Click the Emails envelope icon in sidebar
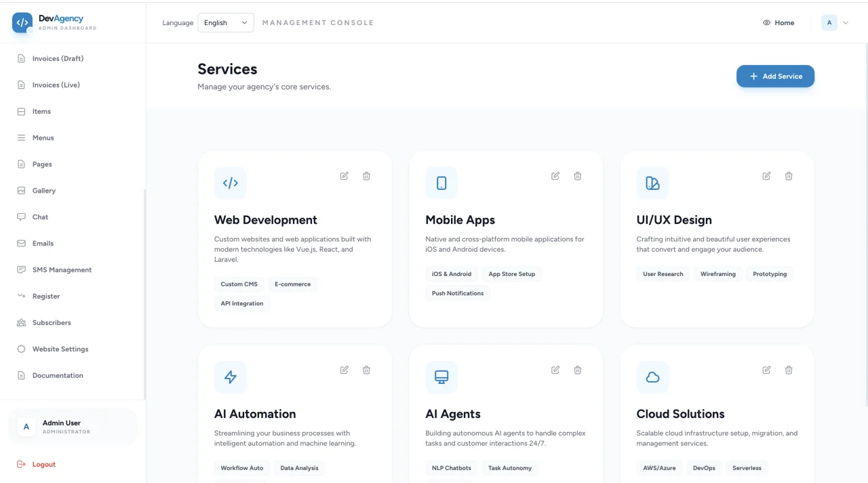The width and height of the screenshot is (868, 483). [x=21, y=244]
